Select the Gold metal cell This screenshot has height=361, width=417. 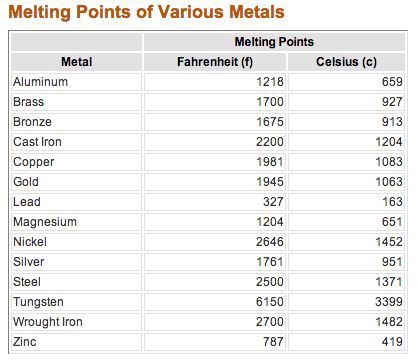[76, 182]
